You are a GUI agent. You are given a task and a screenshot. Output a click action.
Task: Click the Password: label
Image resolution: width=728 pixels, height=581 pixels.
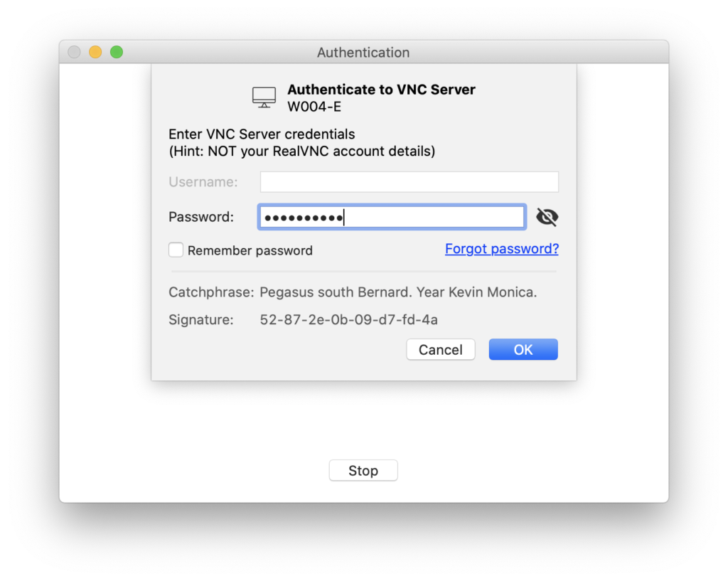200,217
